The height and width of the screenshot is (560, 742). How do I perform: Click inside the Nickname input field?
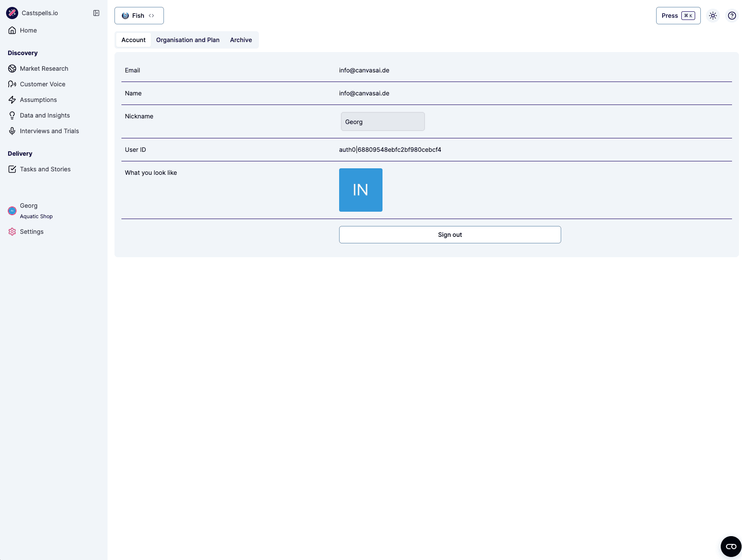click(x=382, y=121)
